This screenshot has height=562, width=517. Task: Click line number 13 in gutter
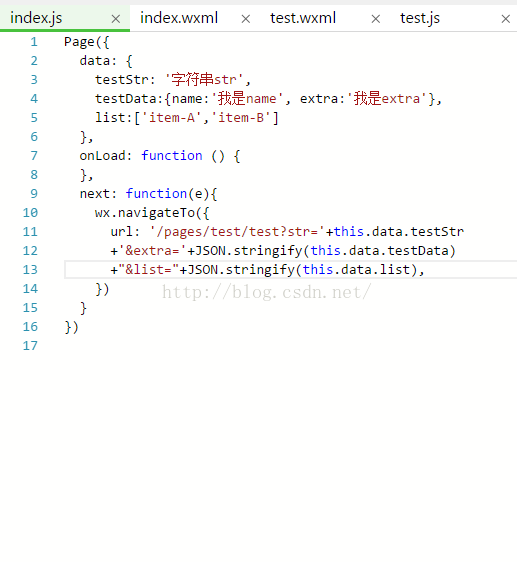[x=30, y=270]
